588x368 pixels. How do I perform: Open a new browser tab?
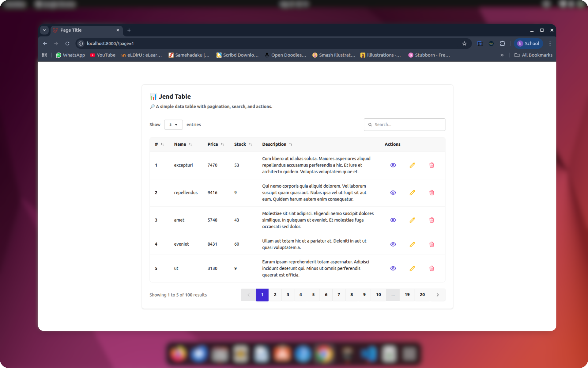point(129,30)
